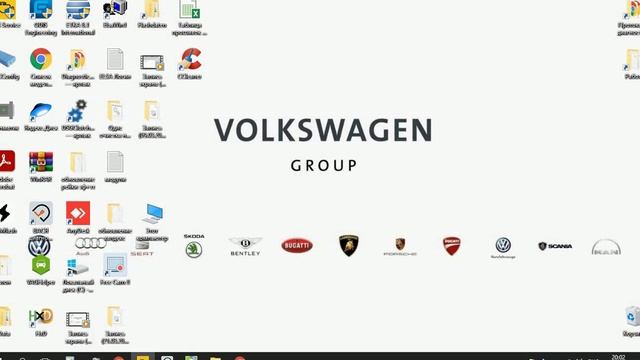The width and height of the screenshot is (640, 360).
Task: Open the This PC computer icon
Action: (153, 213)
